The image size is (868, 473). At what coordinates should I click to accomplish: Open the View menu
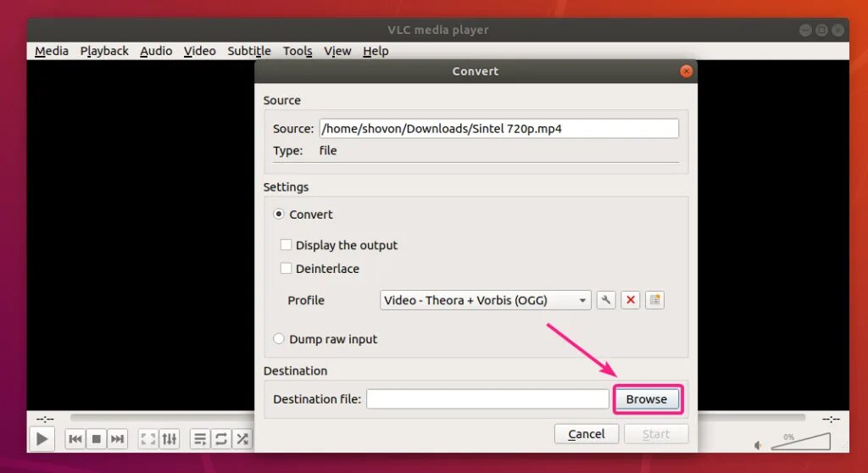[337, 51]
